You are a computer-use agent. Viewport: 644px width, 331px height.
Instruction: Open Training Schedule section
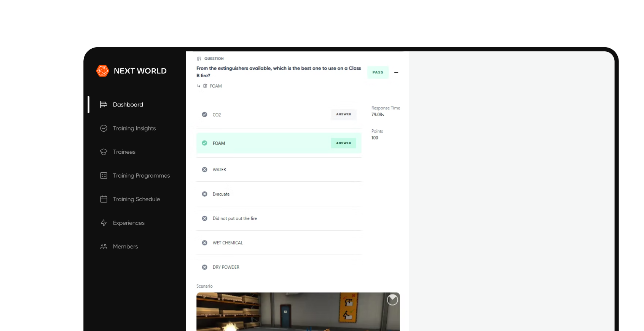tap(137, 199)
